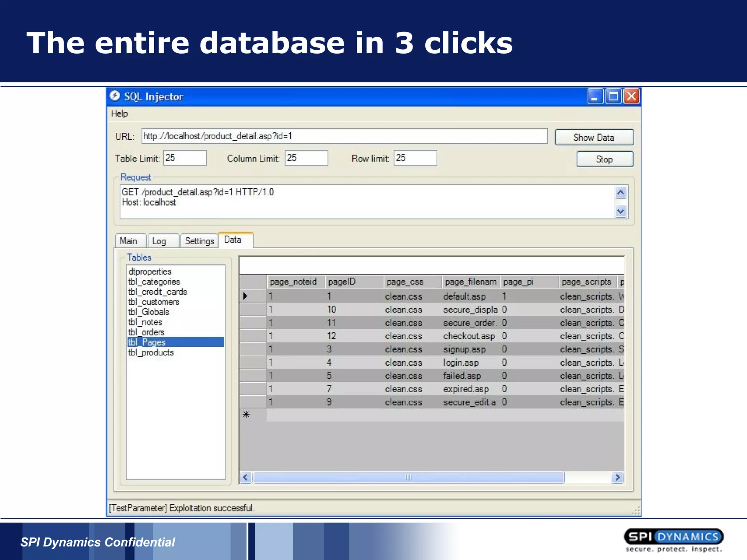Click clean.css in the default.asp row
The width and height of the screenshot is (747, 560).
(x=413, y=296)
